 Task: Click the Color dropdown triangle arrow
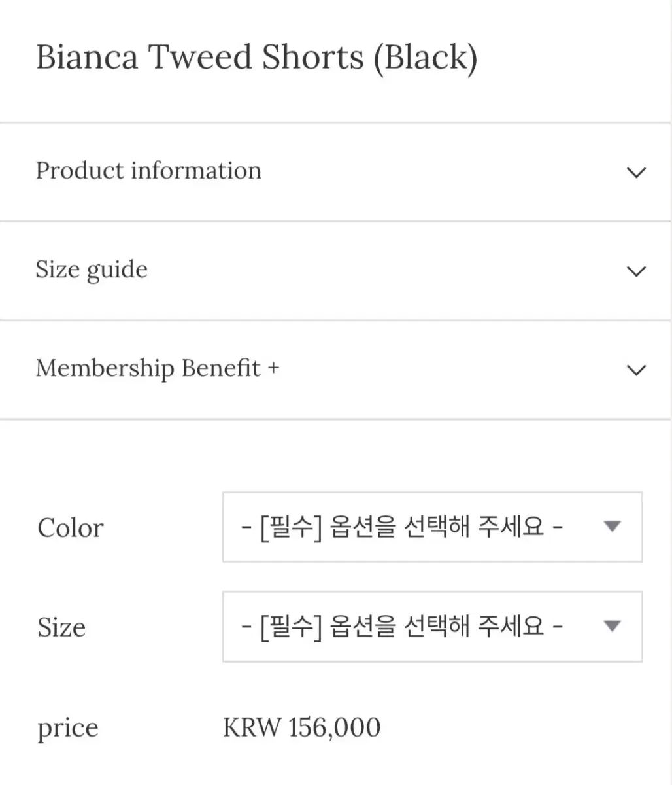click(612, 527)
